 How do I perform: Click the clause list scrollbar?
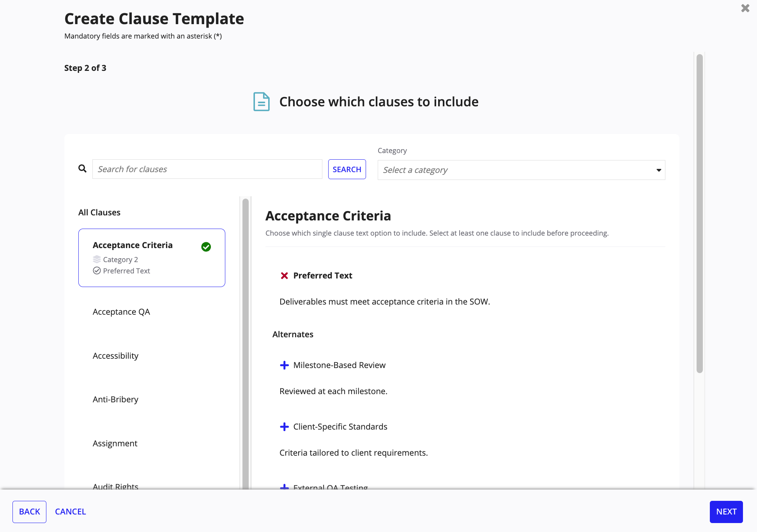click(x=246, y=344)
